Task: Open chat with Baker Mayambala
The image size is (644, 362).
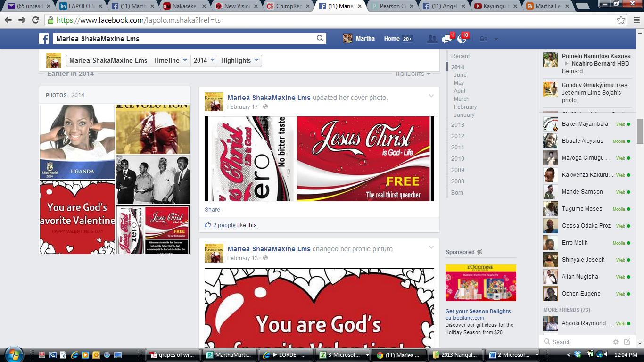Action: click(587, 124)
